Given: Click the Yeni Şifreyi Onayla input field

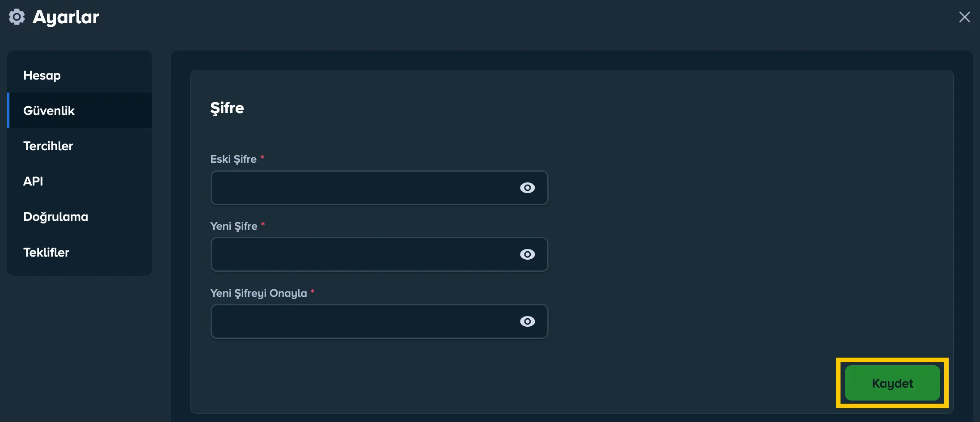Looking at the screenshot, I should (x=358, y=321).
